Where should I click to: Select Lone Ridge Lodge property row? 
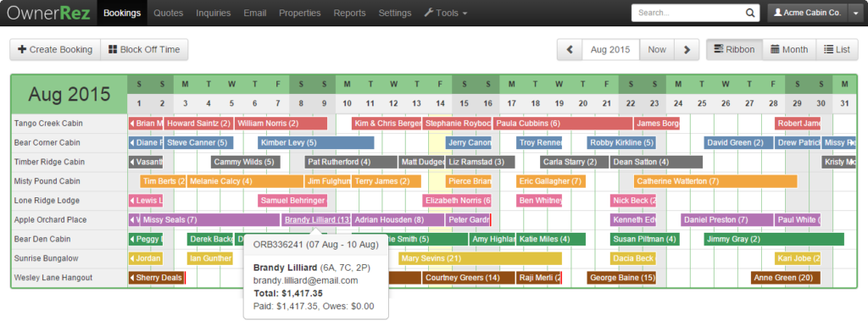click(x=70, y=201)
